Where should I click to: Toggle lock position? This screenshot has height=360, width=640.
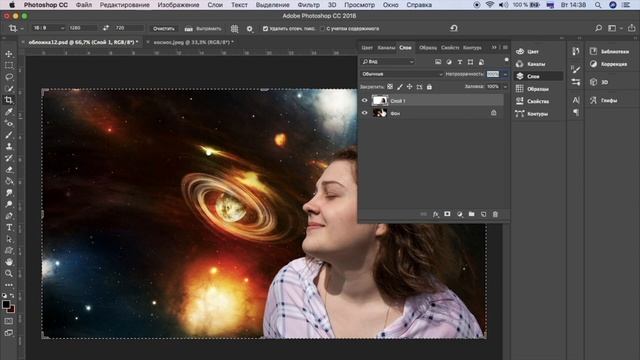click(x=409, y=87)
